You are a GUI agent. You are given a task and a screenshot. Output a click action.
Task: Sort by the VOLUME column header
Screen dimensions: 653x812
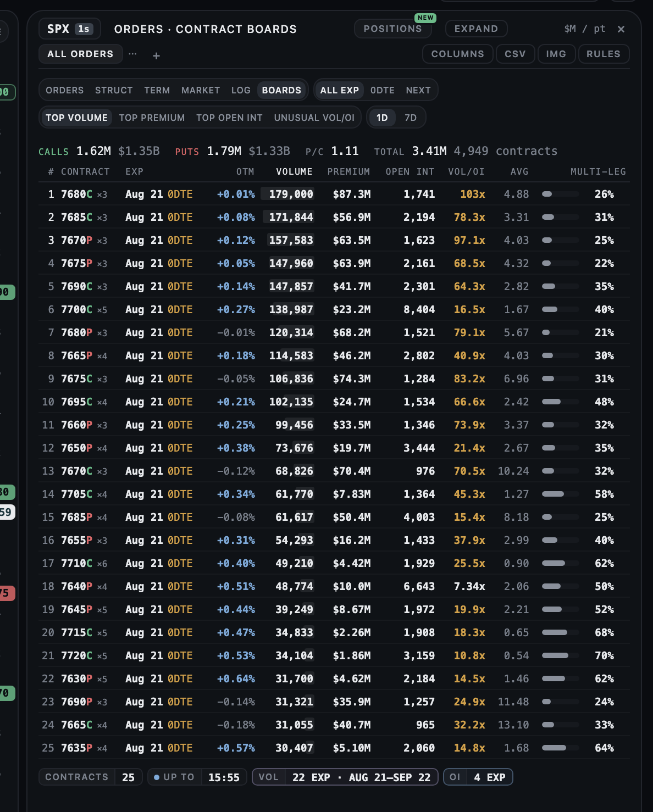(294, 172)
